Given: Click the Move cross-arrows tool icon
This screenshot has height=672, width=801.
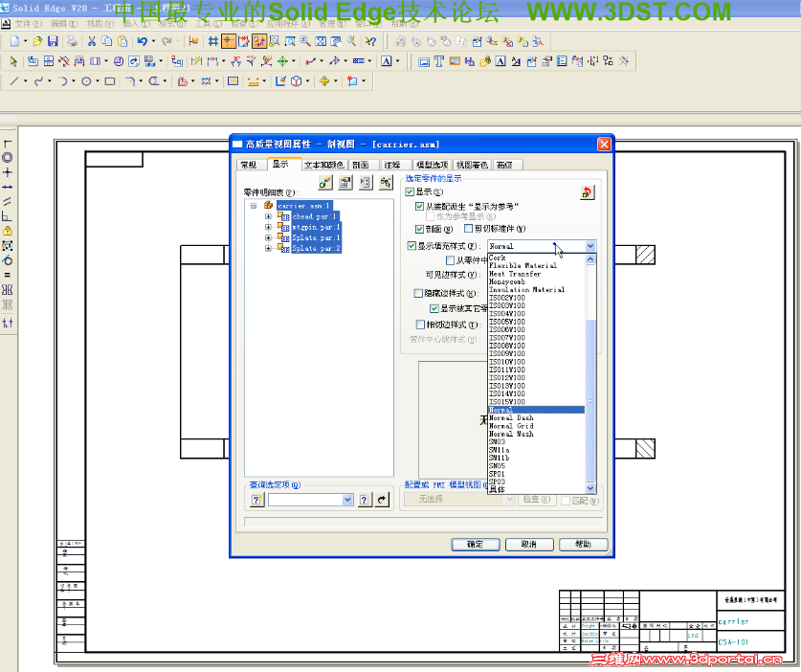Looking at the screenshot, I should click(324, 81).
